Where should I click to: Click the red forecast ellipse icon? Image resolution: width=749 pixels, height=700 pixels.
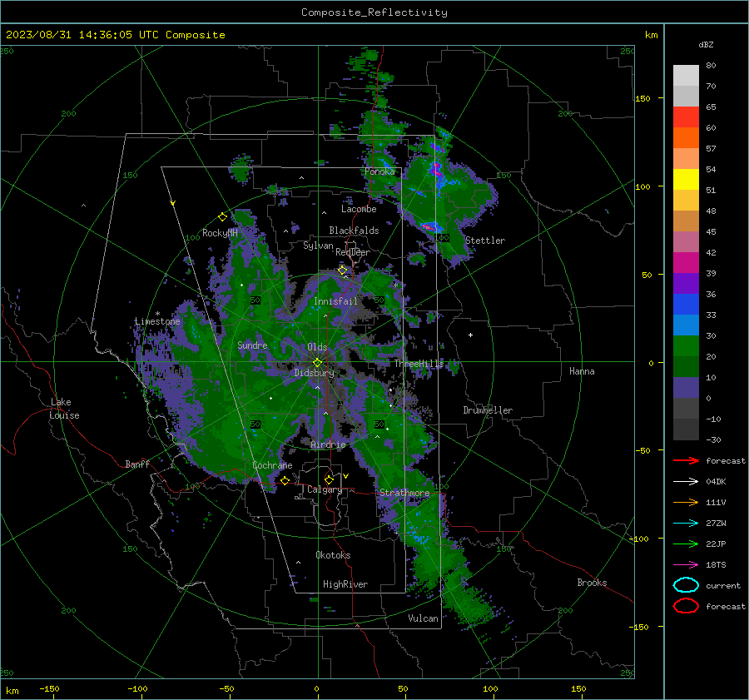coord(686,606)
